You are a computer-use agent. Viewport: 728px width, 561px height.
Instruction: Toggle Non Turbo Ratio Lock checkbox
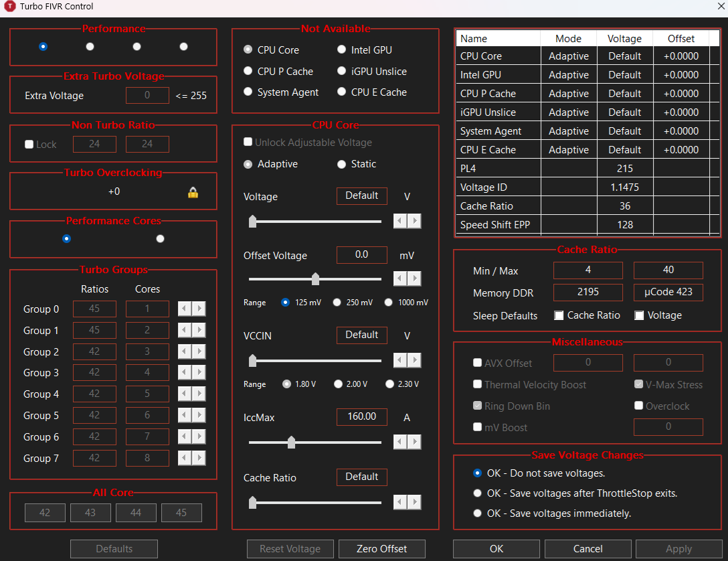point(29,145)
